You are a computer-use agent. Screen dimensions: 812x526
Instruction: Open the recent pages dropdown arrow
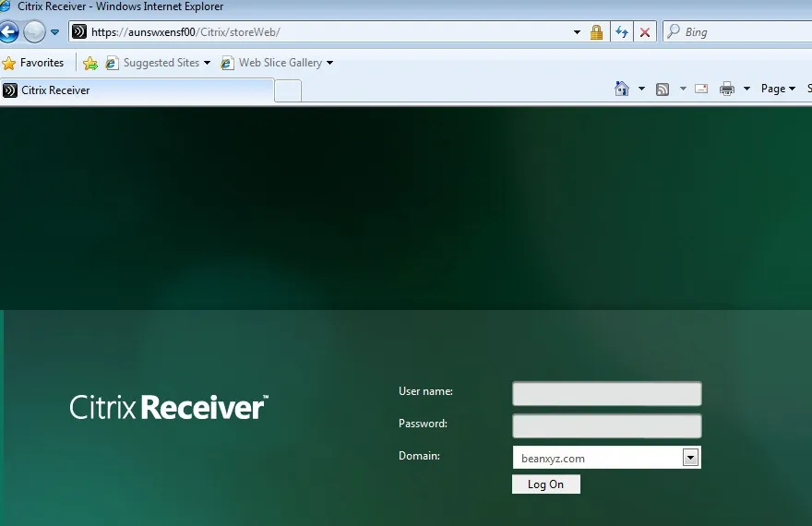click(x=54, y=32)
